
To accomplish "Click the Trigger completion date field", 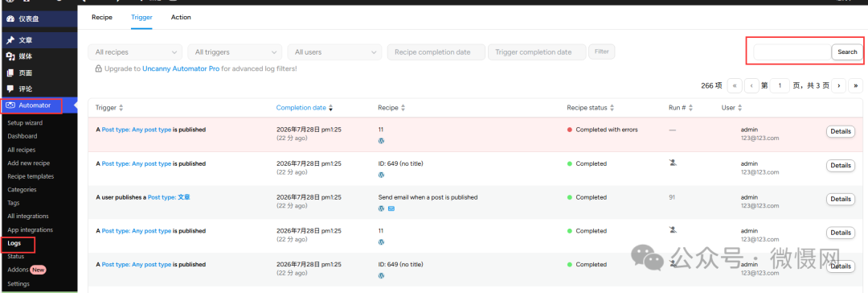I will 536,52.
